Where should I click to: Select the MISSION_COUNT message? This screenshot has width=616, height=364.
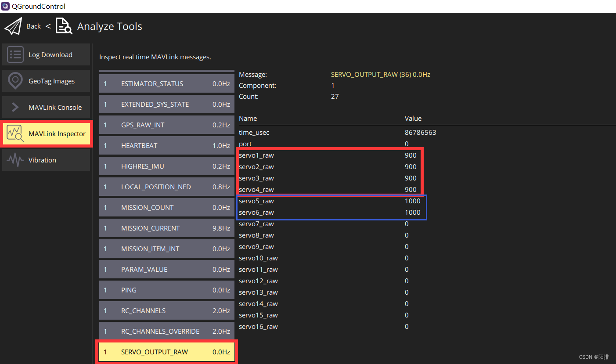click(x=167, y=208)
